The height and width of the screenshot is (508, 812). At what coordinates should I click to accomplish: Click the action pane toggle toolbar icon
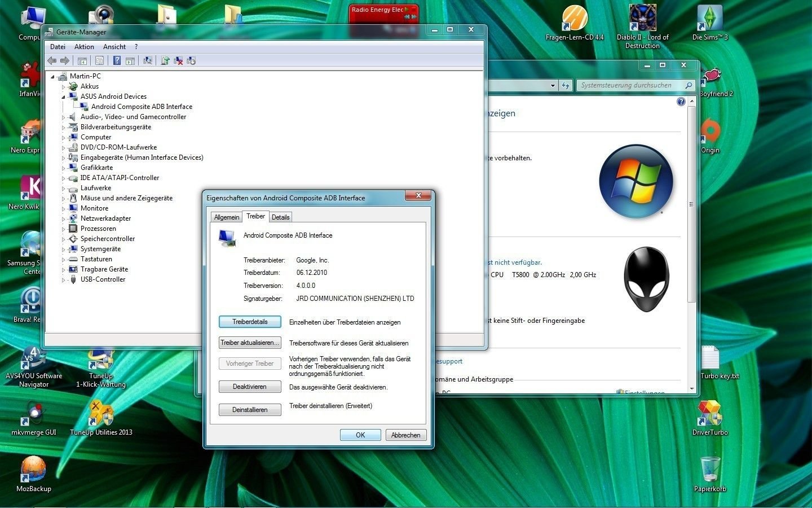[130, 60]
